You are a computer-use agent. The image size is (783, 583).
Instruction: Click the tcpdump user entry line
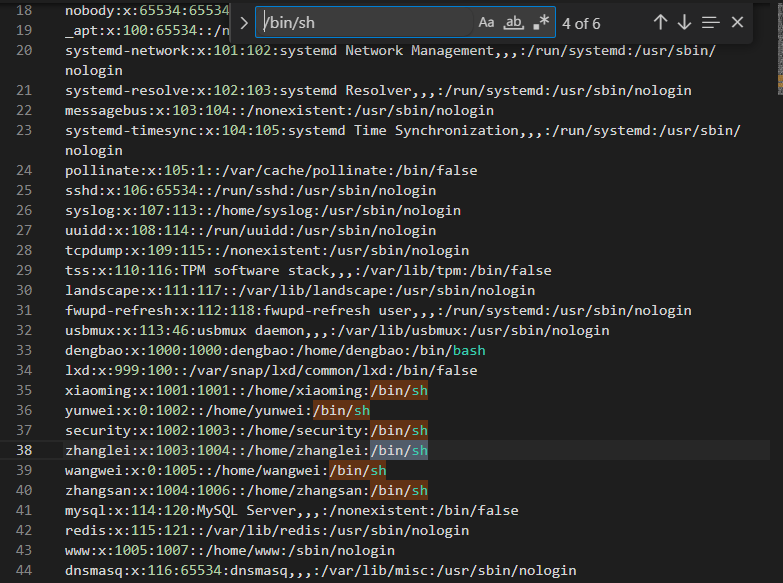(267, 250)
